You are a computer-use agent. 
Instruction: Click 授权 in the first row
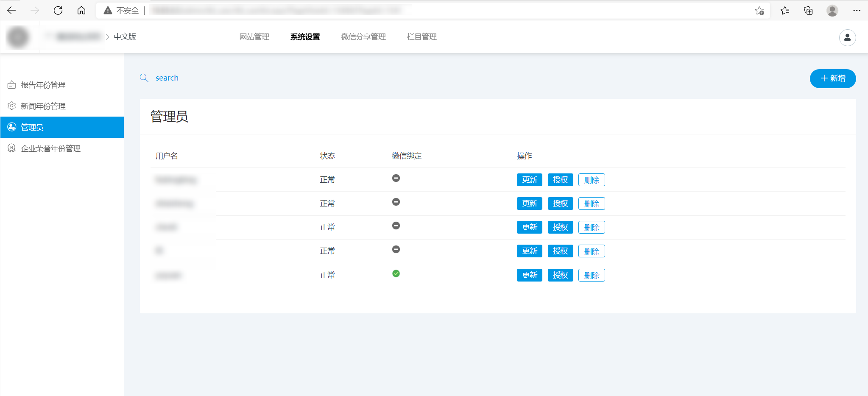pyautogui.click(x=561, y=180)
